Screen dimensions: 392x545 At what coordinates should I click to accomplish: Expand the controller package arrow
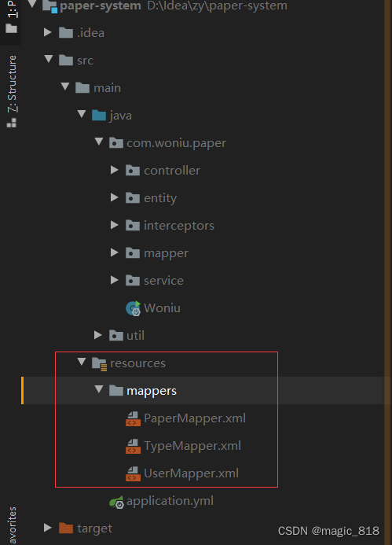tap(114, 170)
